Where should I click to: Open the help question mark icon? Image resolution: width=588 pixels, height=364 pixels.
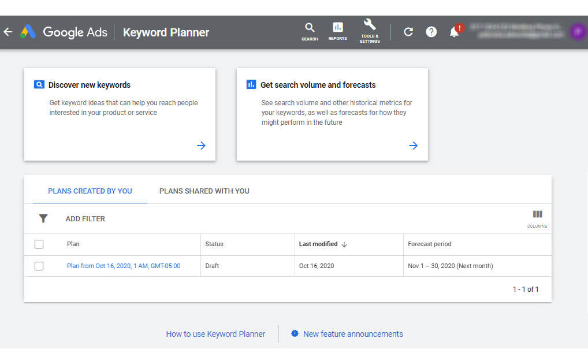pyautogui.click(x=431, y=32)
